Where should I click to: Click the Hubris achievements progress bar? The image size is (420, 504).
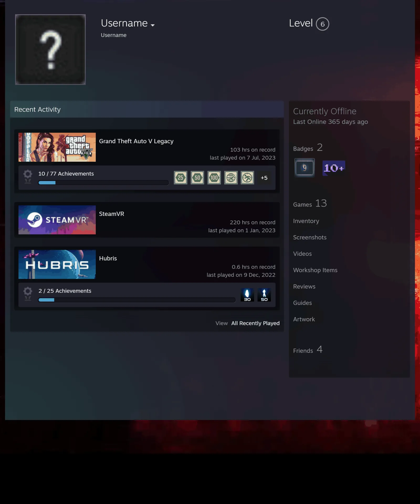[137, 300]
